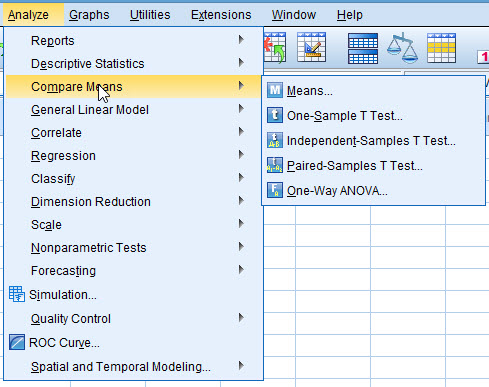Click the arrow next to Spatial and Temporal Modeling
Screen dimensions: 489x387
pyautogui.click(x=241, y=366)
